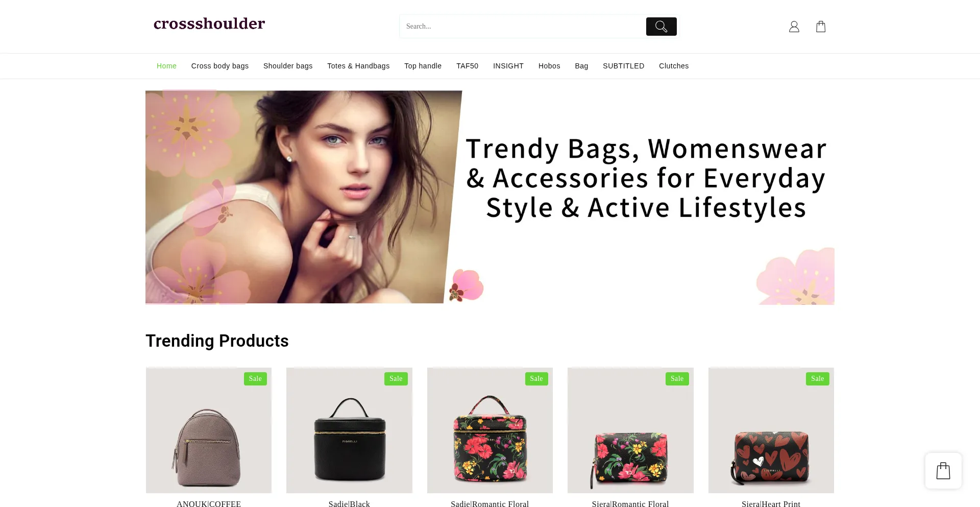Open the shopping bag icon in header
Viewport: 980px width, 507px height.
tap(821, 27)
